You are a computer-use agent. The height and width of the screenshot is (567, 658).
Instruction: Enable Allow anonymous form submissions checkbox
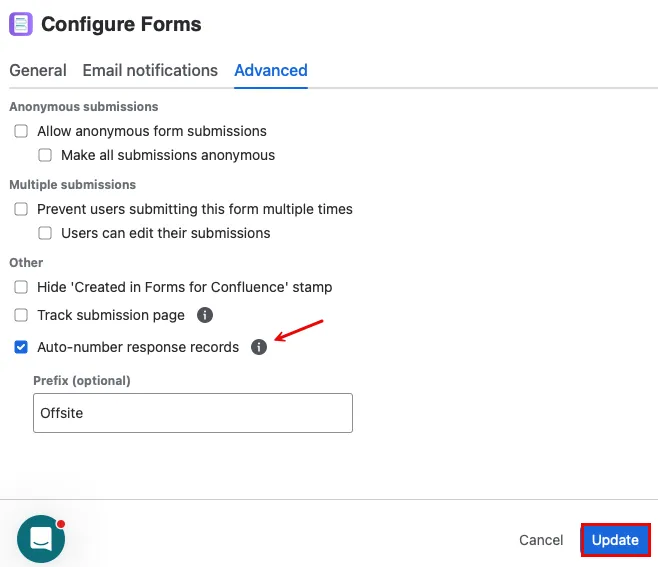click(21, 131)
